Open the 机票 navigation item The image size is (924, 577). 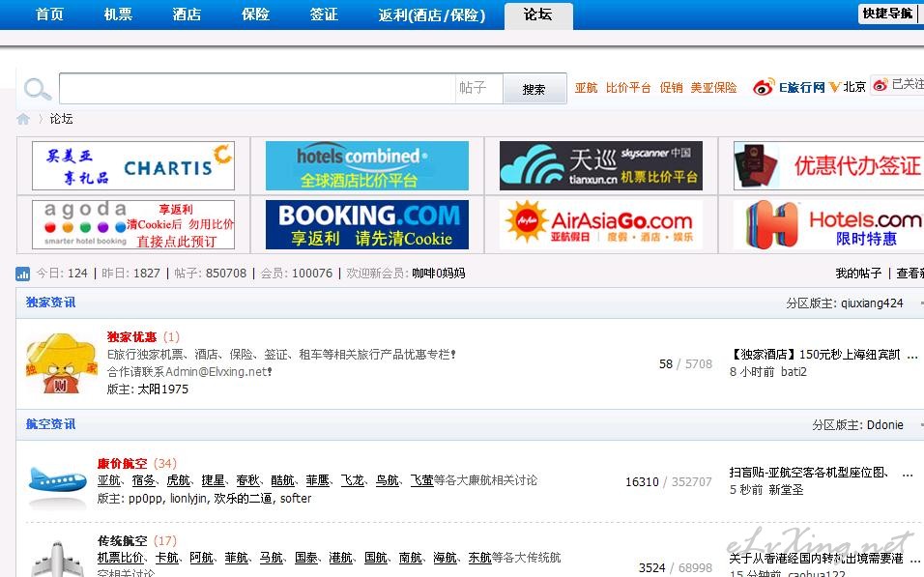118,14
